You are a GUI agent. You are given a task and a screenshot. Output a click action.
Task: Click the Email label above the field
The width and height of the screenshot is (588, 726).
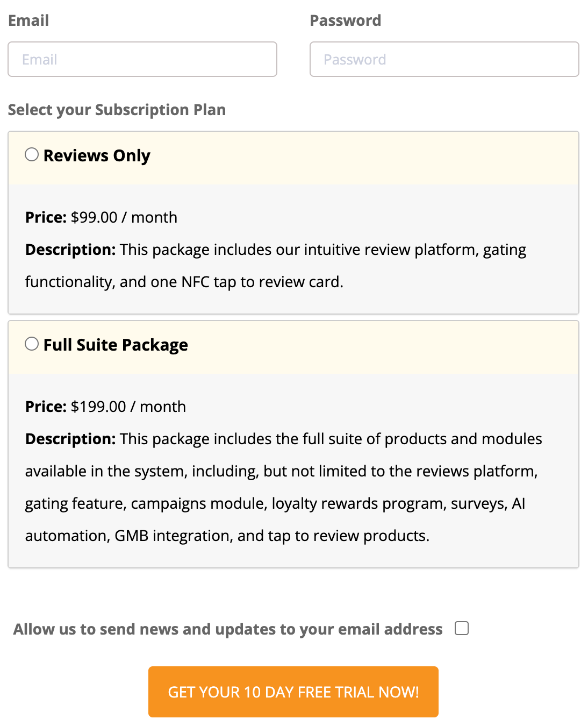coord(28,20)
